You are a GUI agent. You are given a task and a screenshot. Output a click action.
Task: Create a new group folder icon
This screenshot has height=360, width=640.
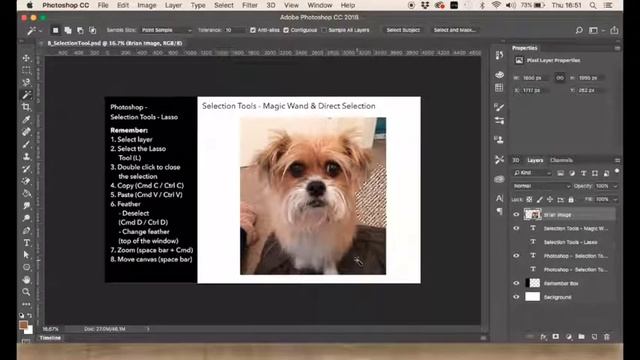tap(581, 337)
